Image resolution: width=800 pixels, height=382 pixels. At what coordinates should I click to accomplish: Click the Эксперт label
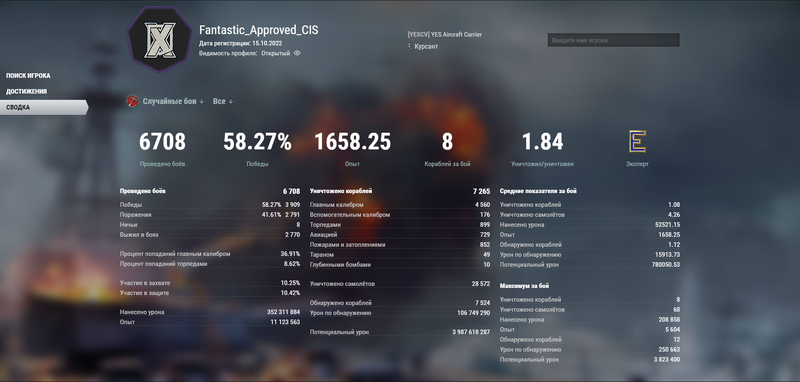coord(637,164)
